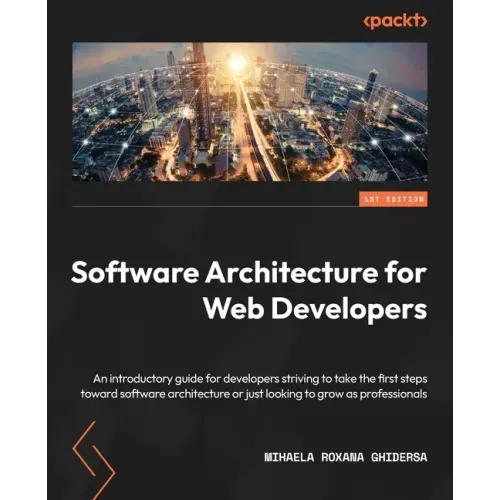Click the packt logo at top
The height and width of the screenshot is (500, 500).
coord(395,21)
